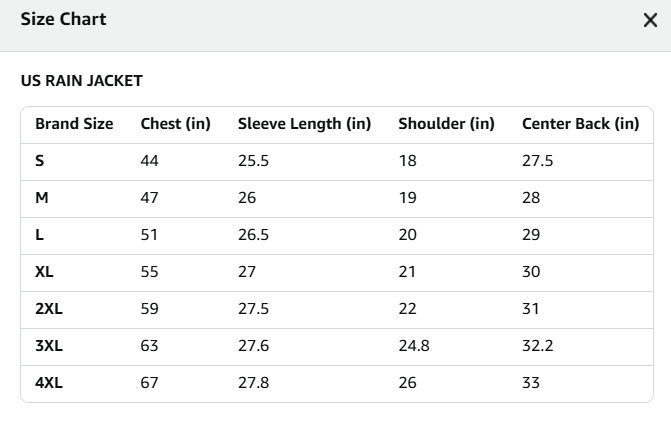The width and height of the screenshot is (671, 443).
Task: Select the Shoulder (in) column header
Action: (x=446, y=124)
